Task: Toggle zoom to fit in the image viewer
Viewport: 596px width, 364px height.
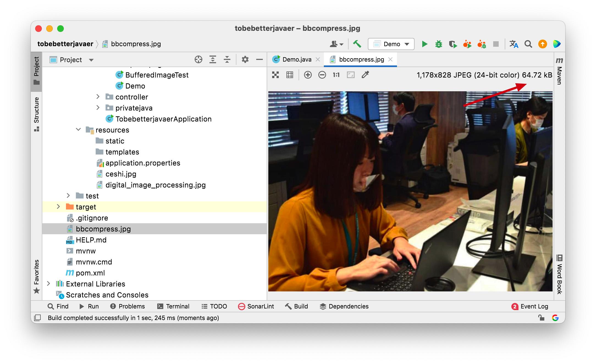Action: (351, 75)
